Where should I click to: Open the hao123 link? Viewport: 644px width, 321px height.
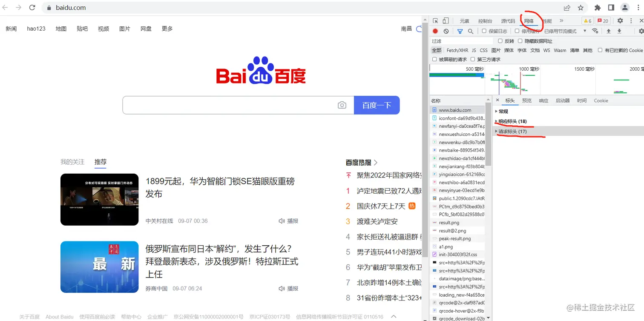36,29
